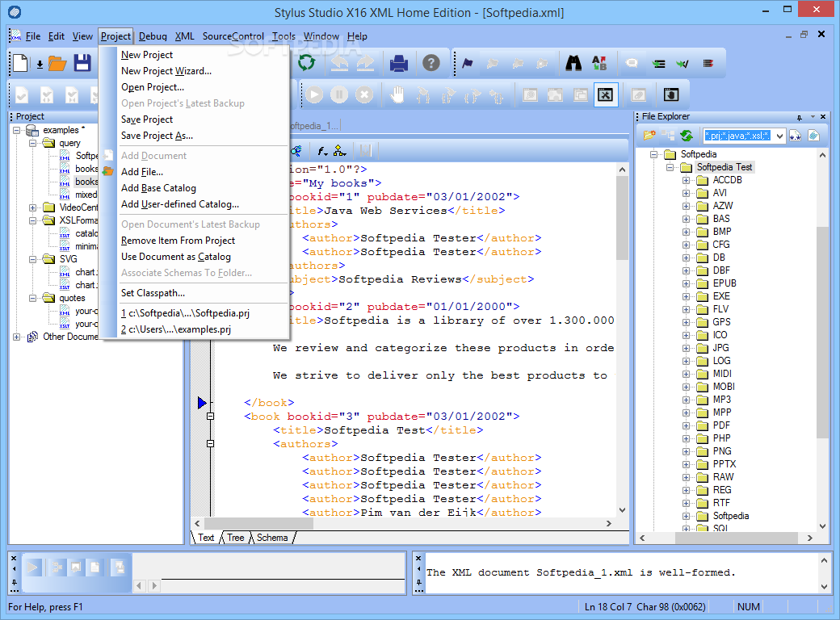Click the Replace A-to-B icon
Screen dimensions: 840x620
pos(599,63)
